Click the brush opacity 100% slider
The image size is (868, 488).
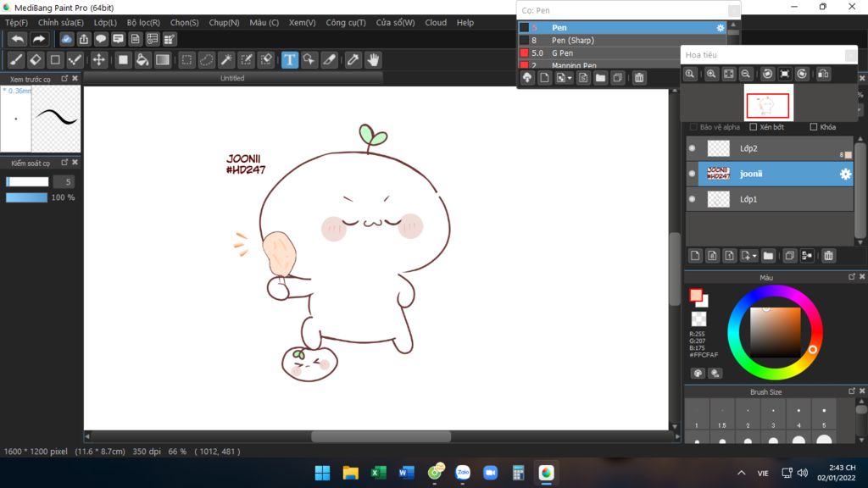pyautogui.click(x=26, y=197)
